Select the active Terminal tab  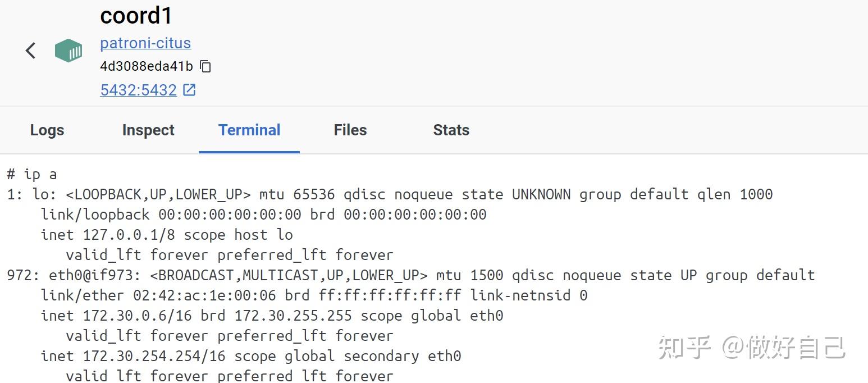pos(249,130)
